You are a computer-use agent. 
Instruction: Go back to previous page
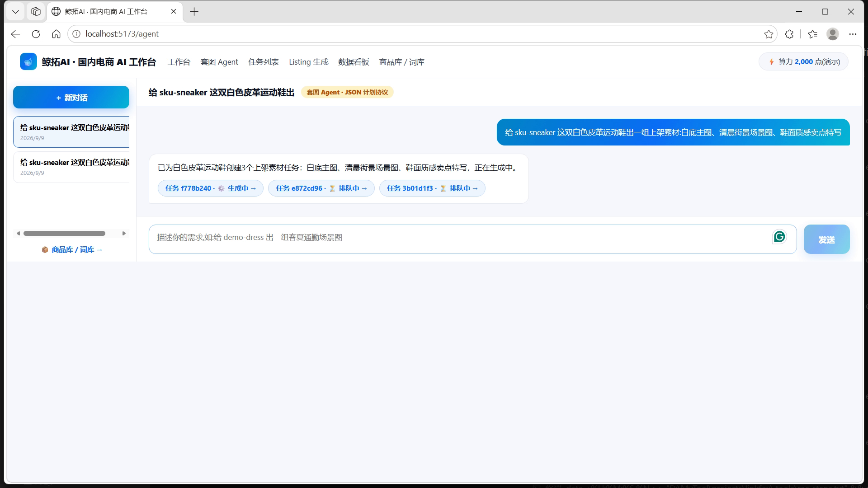pyautogui.click(x=15, y=34)
